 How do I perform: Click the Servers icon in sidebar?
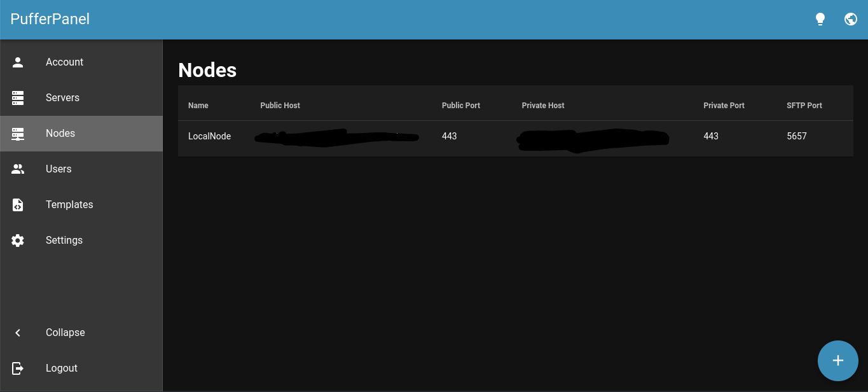point(17,97)
